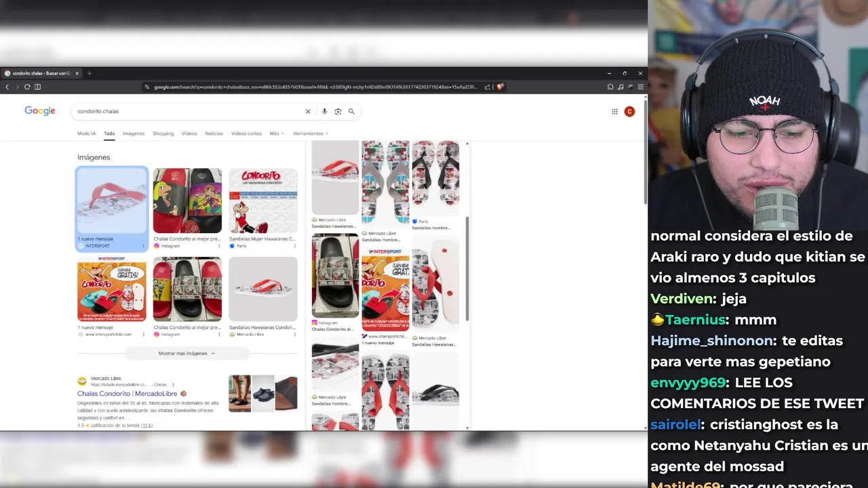The height and width of the screenshot is (488, 868).
Task: Open the red and black slides thumbnail
Action: pos(187,289)
